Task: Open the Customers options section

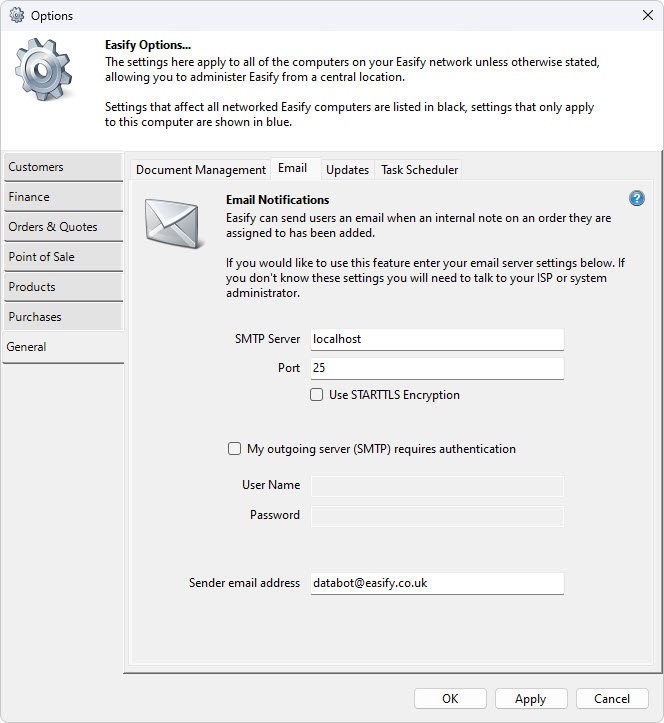Action: coord(62,167)
